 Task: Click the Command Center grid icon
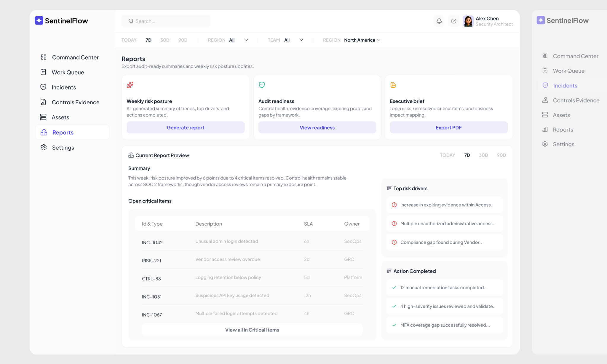pos(44,57)
